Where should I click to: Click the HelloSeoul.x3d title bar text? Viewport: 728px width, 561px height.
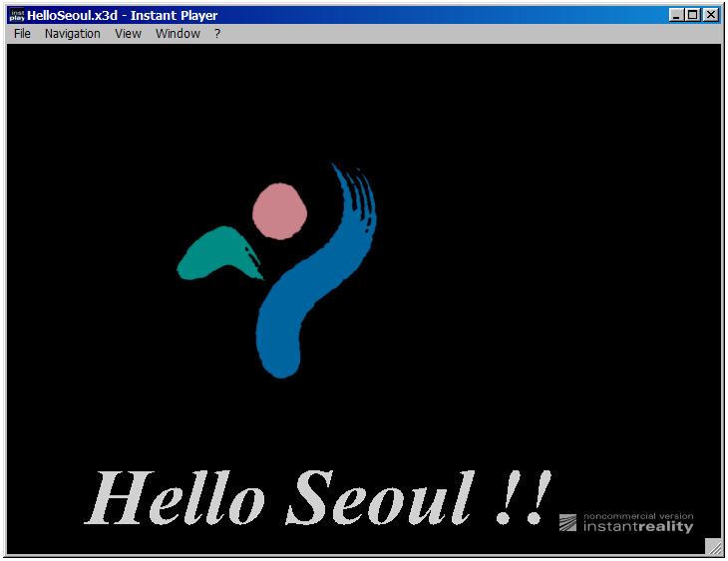pyautogui.click(x=122, y=15)
